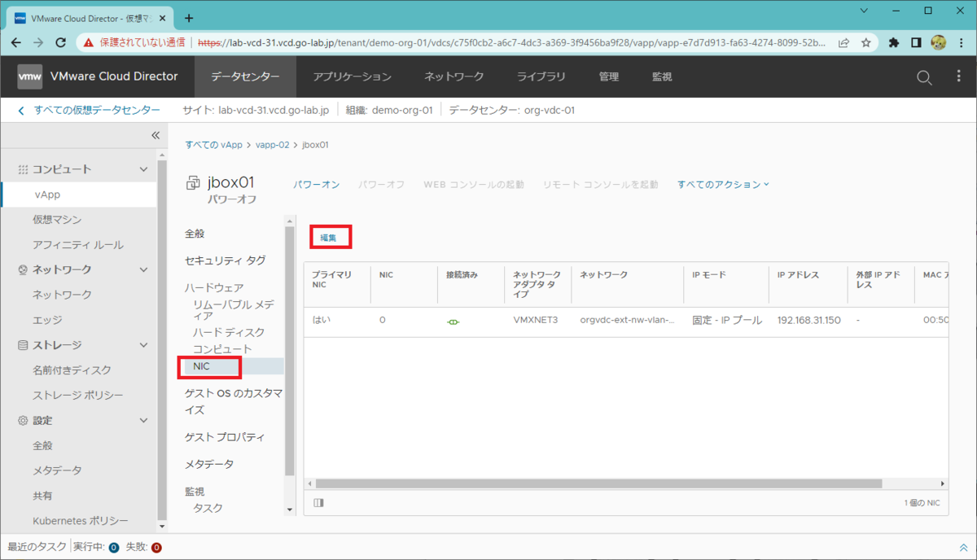The height and width of the screenshot is (560, 977).
Task: Select vApp in the sidebar
Action: 47,195
